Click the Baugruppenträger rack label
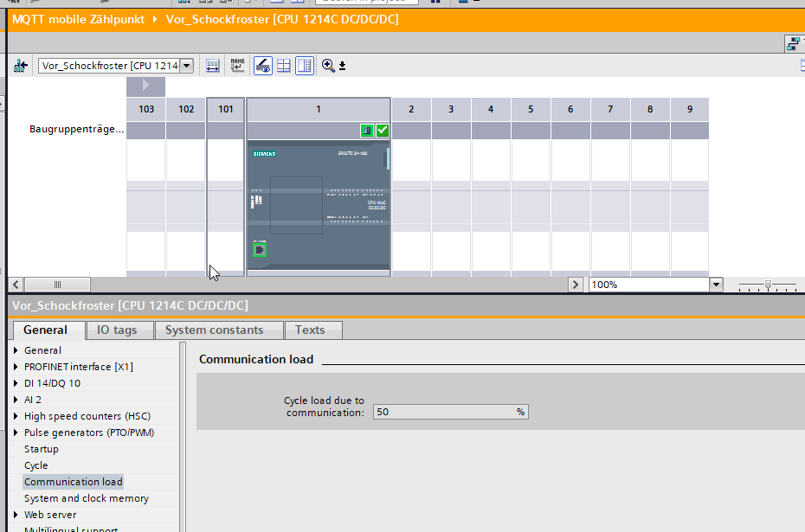This screenshot has height=532, width=805. click(x=76, y=129)
